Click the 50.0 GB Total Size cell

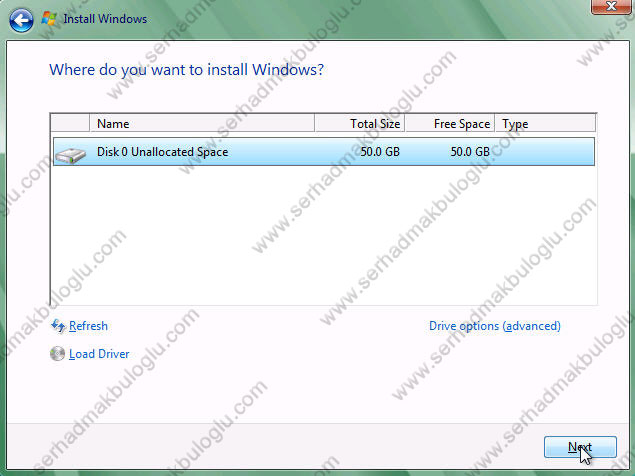coord(381,152)
